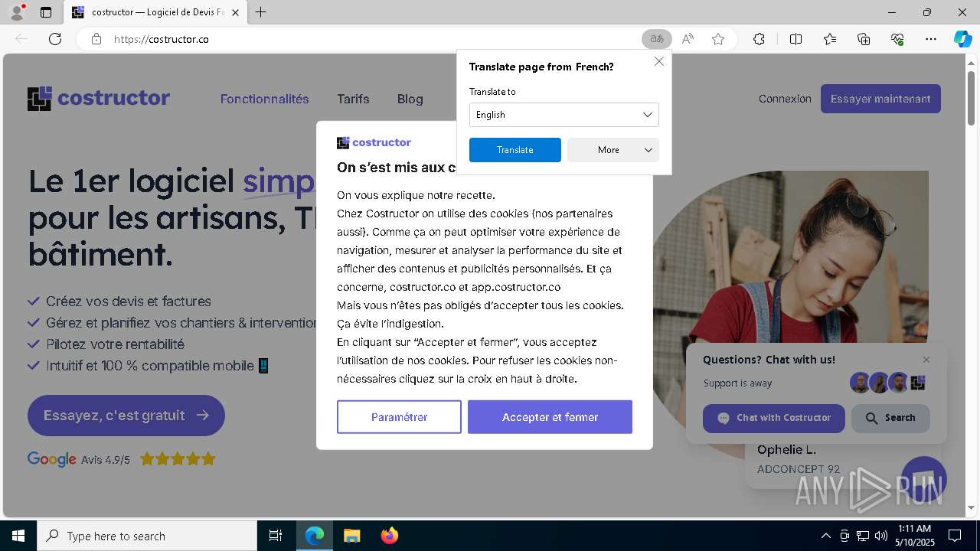Refresh the page with reload icon
The width and height of the screenshot is (980, 551).
(55, 39)
